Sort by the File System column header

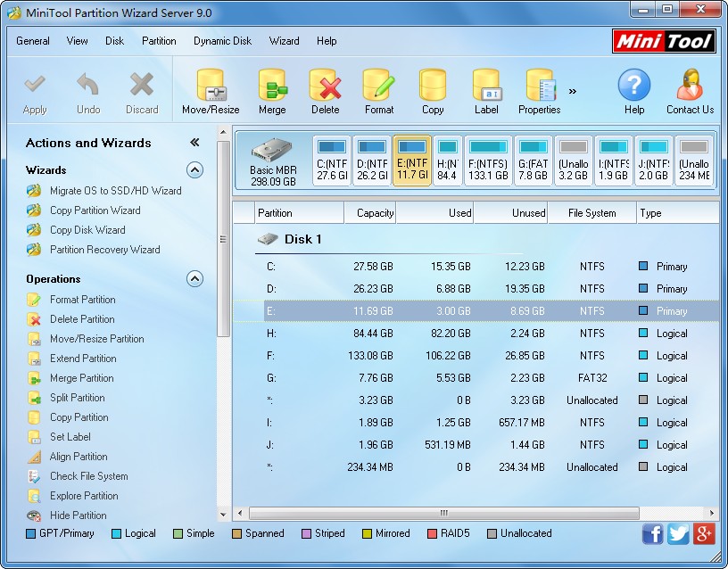[x=592, y=213]
